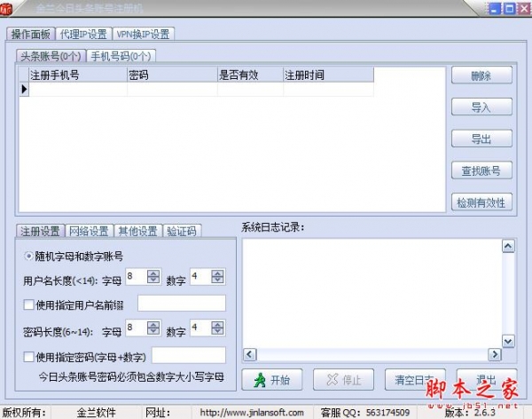
Task: Increase username 数字 length with up arrow
Action: pos(217,273)
